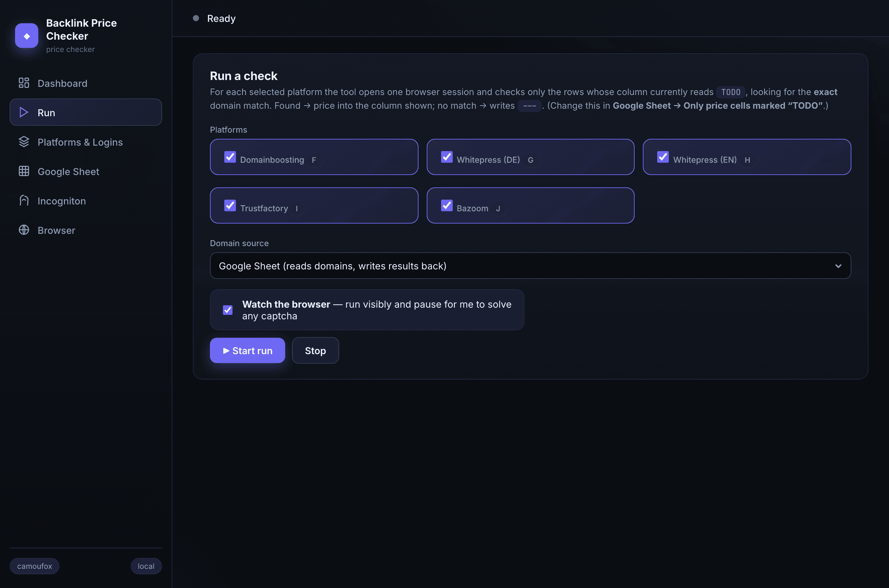Image resolution: width=889 pixels, height=588 pixels.
Task: Click the Whitepress (EN) column H badge
Action: point(747,160)
